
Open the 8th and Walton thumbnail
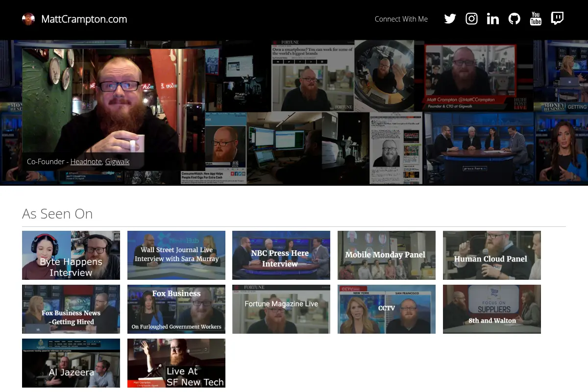click(492, 309)
